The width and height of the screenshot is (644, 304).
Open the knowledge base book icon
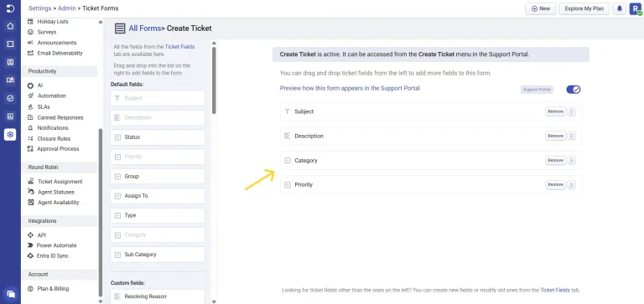click(x=10, y=80)
